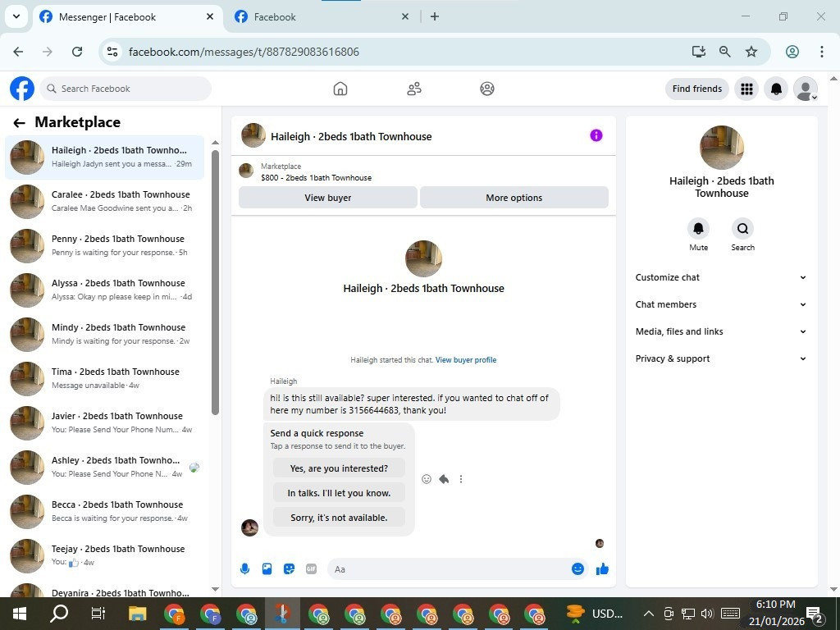Open the View buyer profile link
Screen dimensions: 840x630
click(466, 360)
